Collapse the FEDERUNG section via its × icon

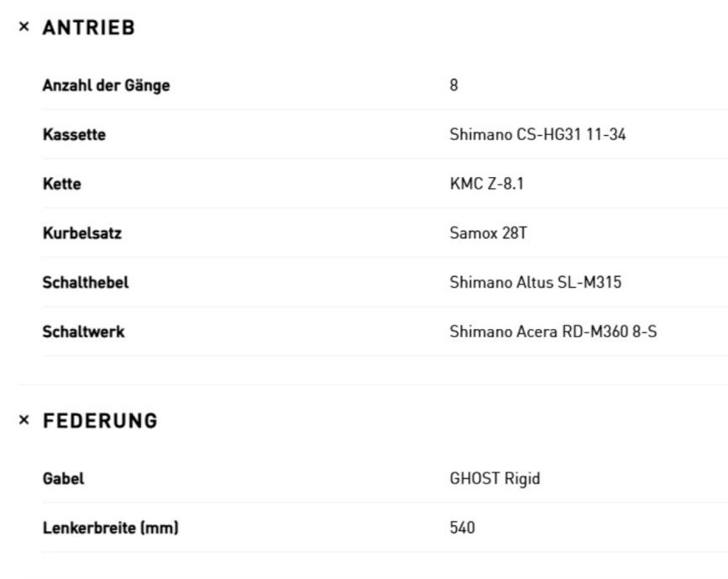(24, 421)
